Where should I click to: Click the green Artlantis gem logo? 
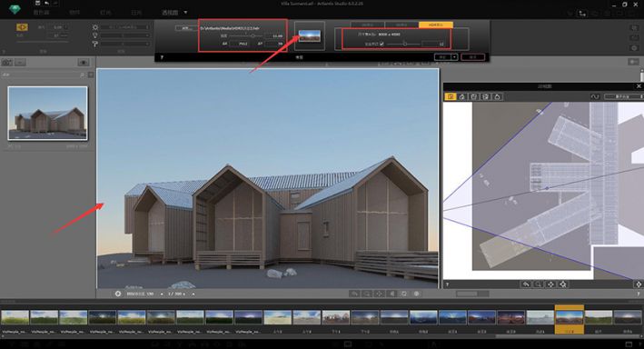tap(15, 8)
